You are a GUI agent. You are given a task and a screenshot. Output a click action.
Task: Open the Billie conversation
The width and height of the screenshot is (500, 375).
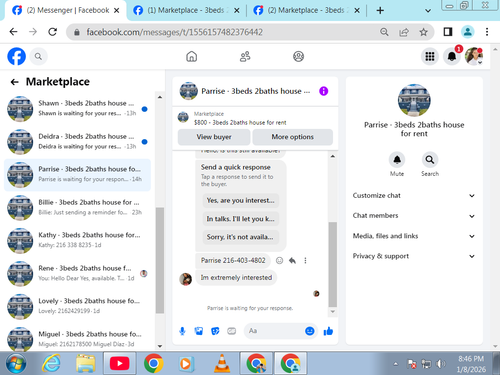(77, 208)
